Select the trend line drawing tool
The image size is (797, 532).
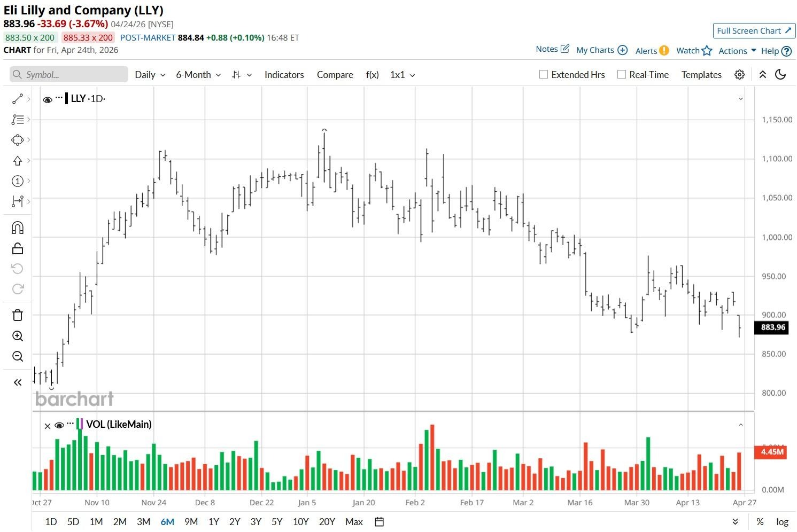(18, 99)
